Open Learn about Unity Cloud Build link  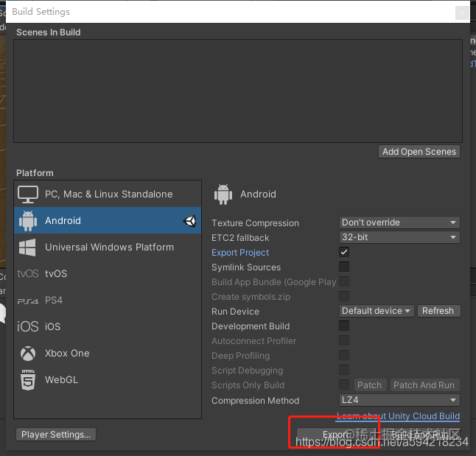[x=399, y=416]
